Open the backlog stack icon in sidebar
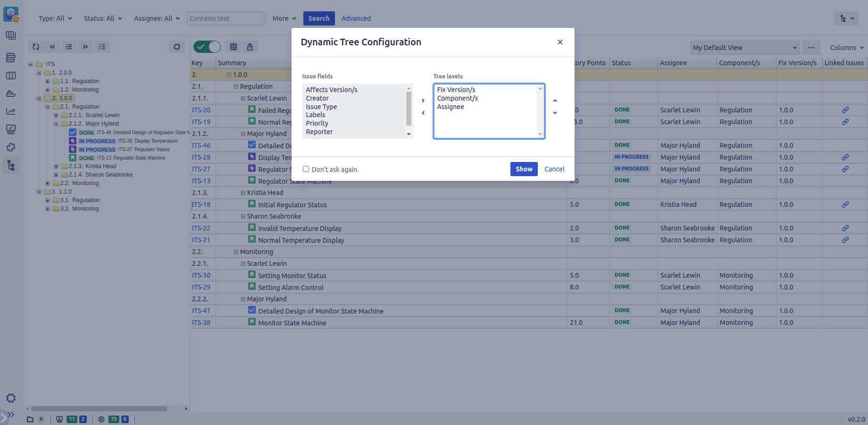868x425 pixels. point(11,58)
